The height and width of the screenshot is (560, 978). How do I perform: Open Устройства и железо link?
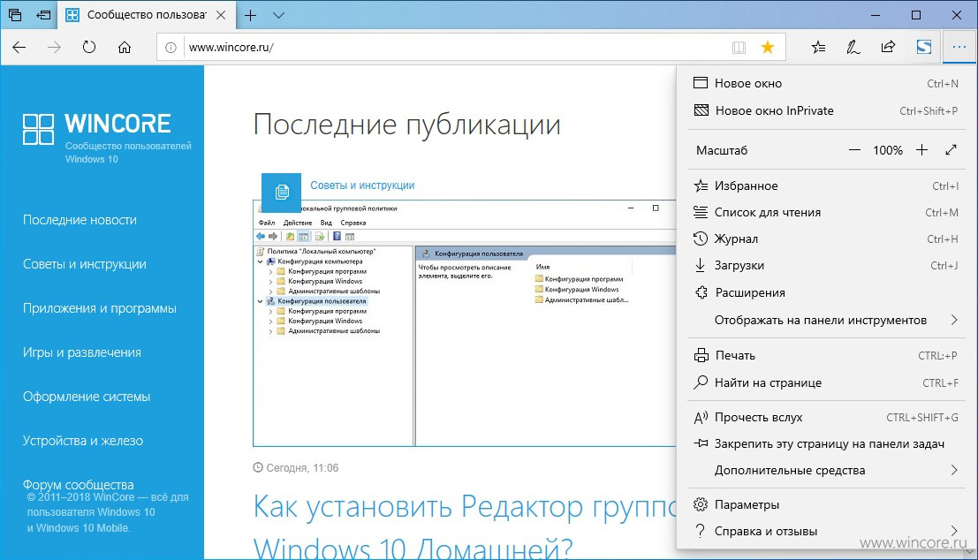coord(83,441)
